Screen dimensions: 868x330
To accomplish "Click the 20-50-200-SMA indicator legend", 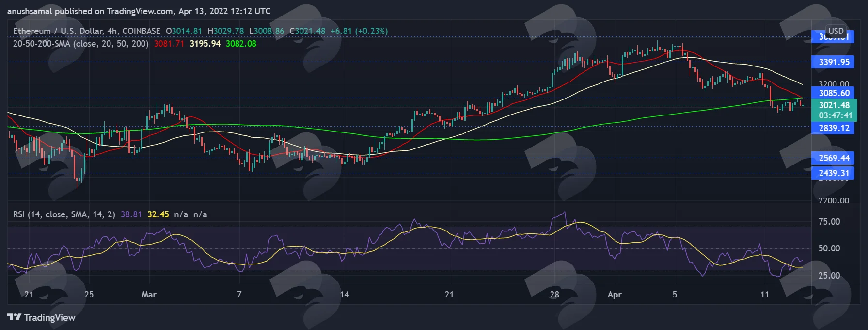I will [x=80, y=44].
